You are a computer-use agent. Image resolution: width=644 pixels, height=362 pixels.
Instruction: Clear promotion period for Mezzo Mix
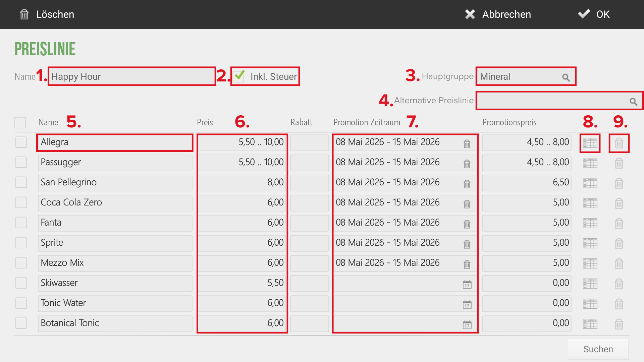[x=467, y=264]
